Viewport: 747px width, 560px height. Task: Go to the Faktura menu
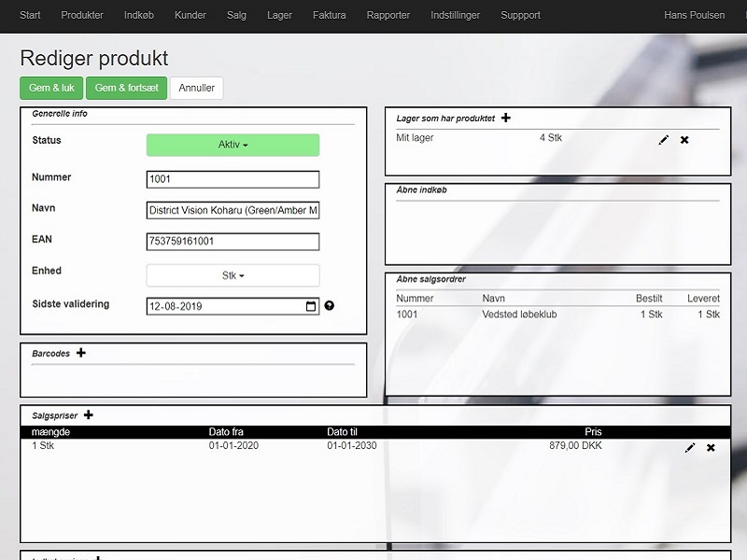(330, 15)
